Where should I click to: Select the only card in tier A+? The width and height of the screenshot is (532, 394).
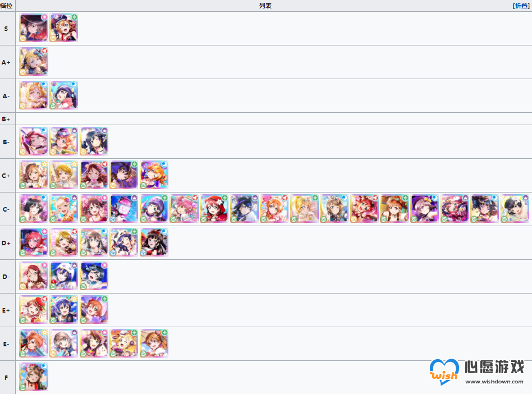click(x=34, y=61)
